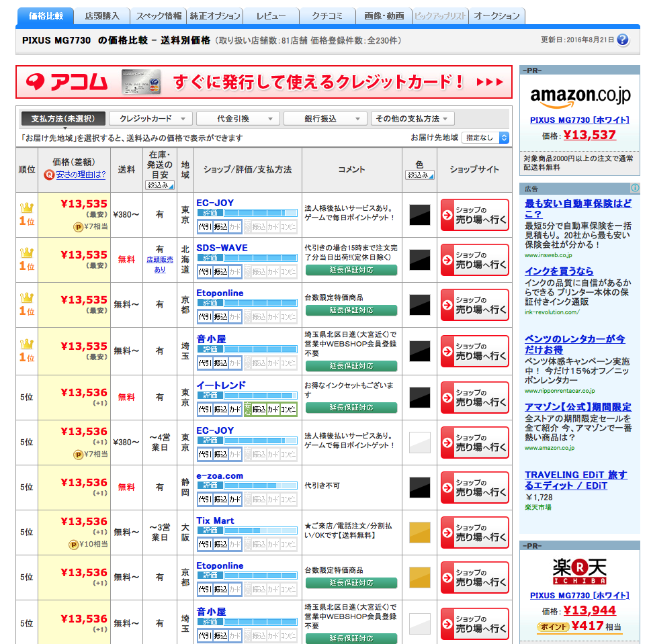Click the アコム credit card banner
The height and width of the screenshot is (644, 649).
tap(264, 82)
